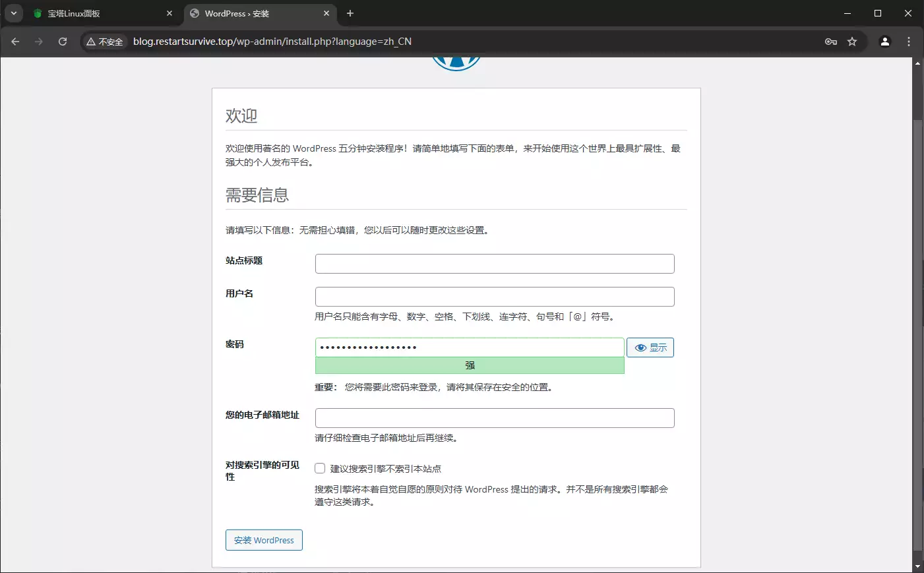Go forward in browser history
Screen dimensions: 924x573
point(39,42)
